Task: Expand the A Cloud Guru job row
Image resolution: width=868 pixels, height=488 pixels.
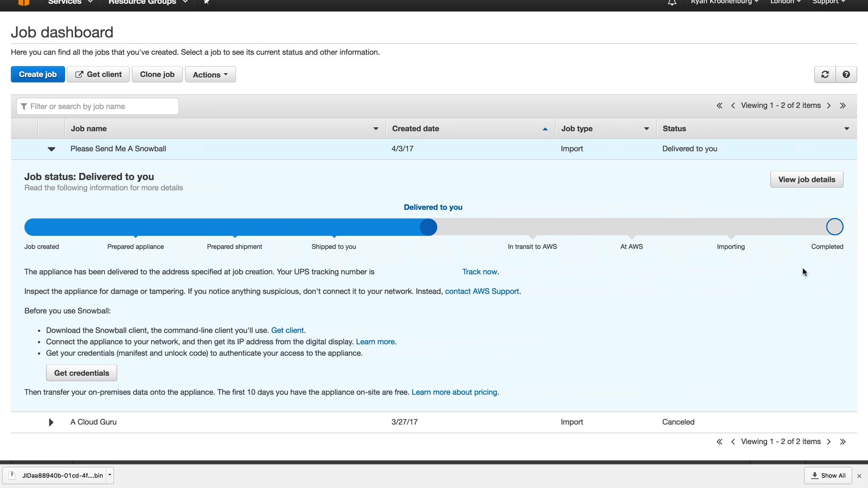Action: pos(51,422)
